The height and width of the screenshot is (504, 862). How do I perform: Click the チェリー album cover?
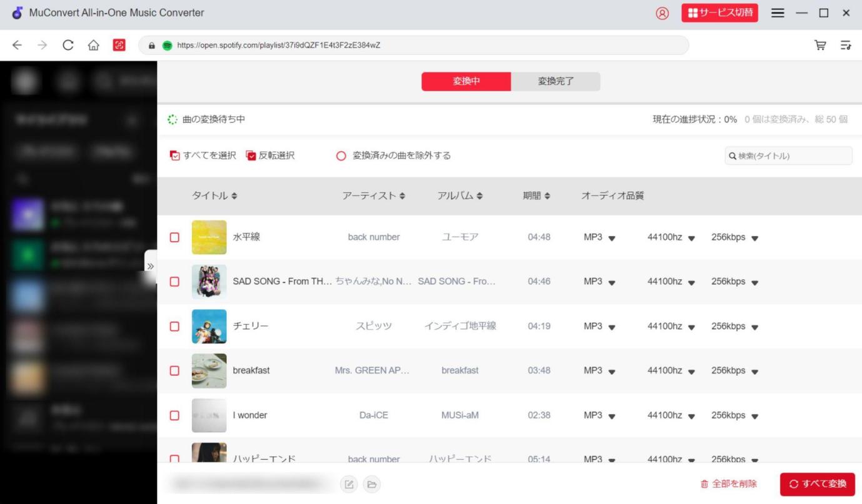[x=209, y=326]
